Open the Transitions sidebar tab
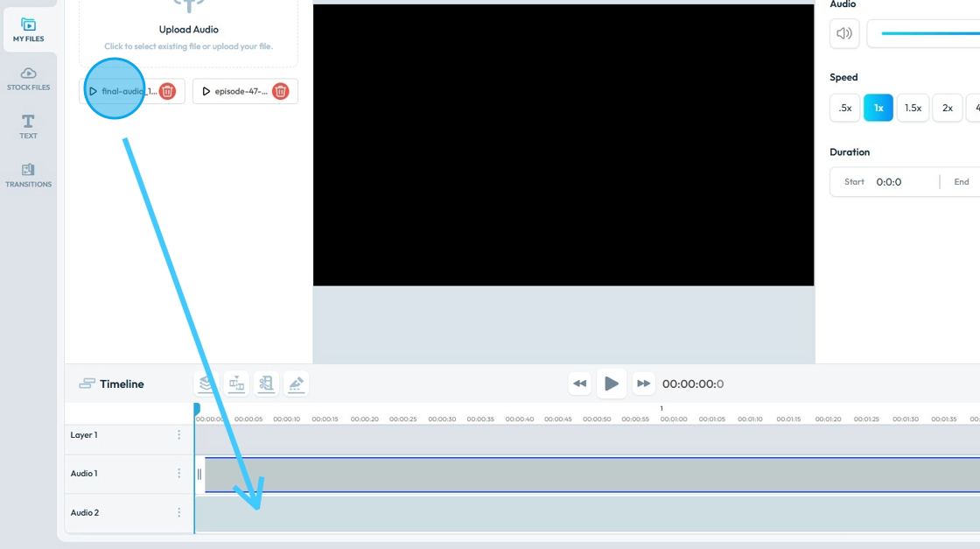 click(x=28, y=176)
